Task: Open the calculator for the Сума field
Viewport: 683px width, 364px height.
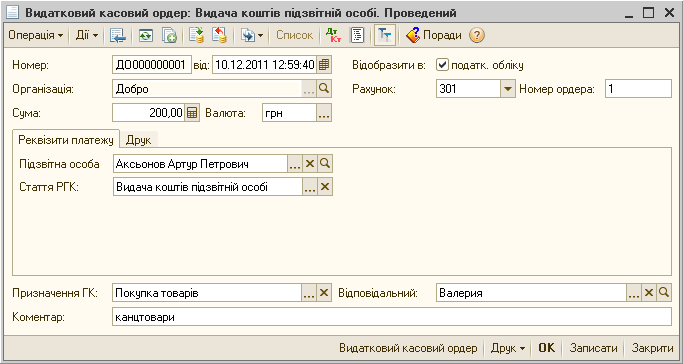Action: pos(192,114)
